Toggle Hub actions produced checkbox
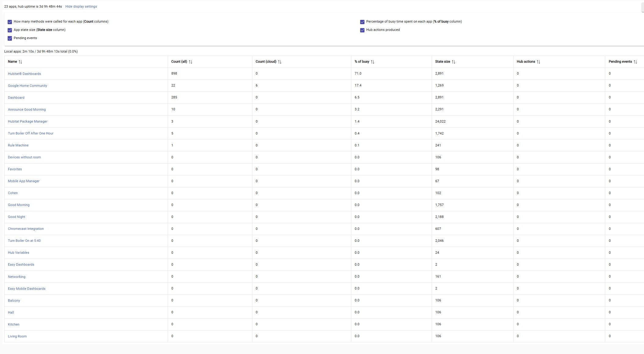Screen dimensions: 644x354 [362, 30]
